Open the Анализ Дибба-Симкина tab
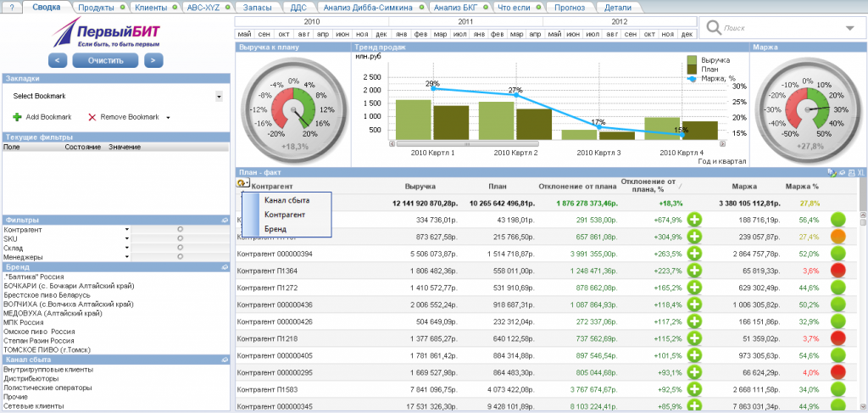This screenshot has width=868, height=413. tap(369, 8)
